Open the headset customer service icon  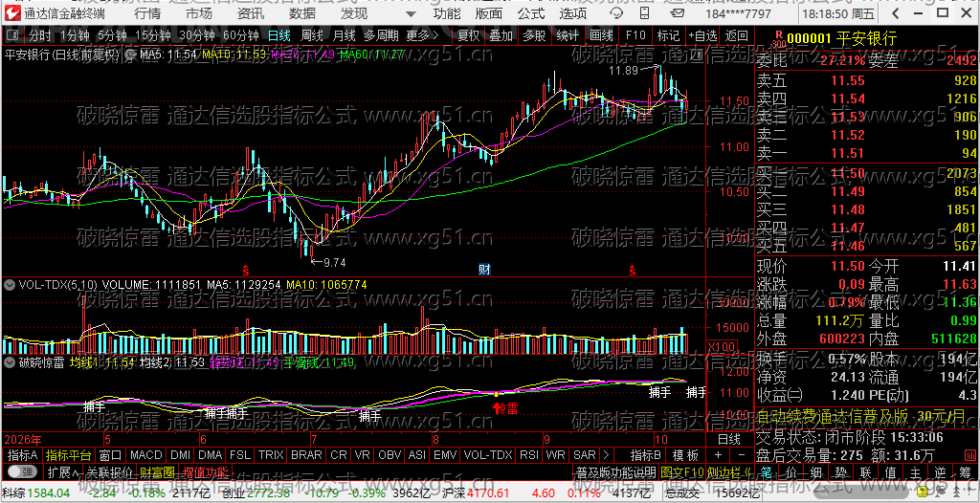[x=617, y=13]
